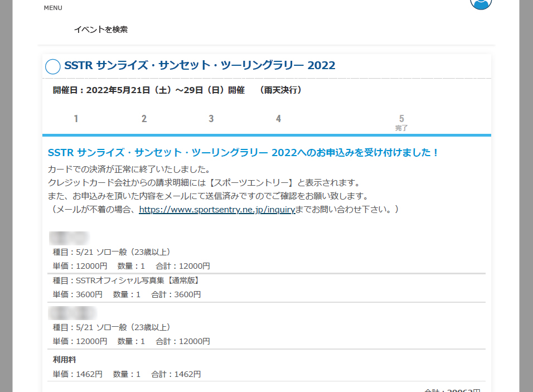Click the blue progress bar line
Viewport: 533px width, 392px height.
point(266,135)
